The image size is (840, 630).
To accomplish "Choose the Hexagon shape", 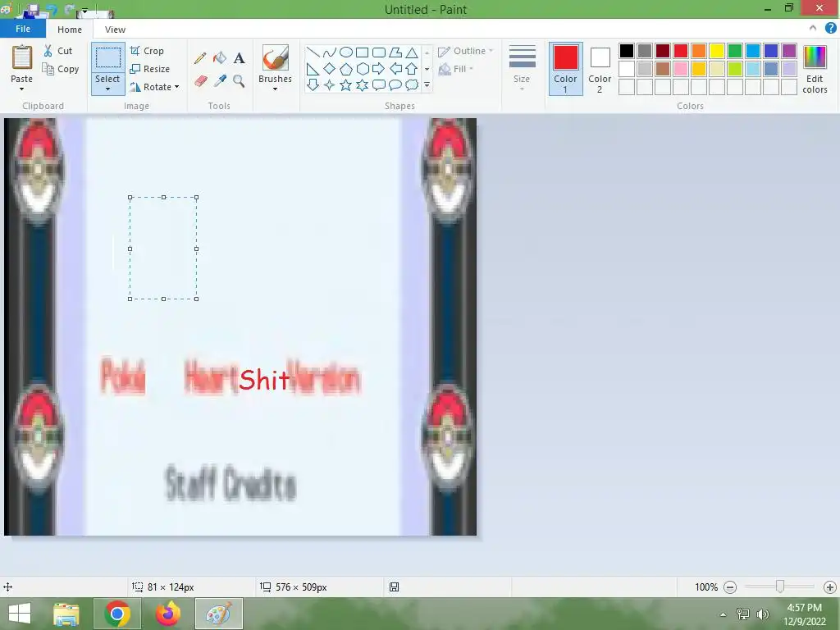I will tap(362, 69).
